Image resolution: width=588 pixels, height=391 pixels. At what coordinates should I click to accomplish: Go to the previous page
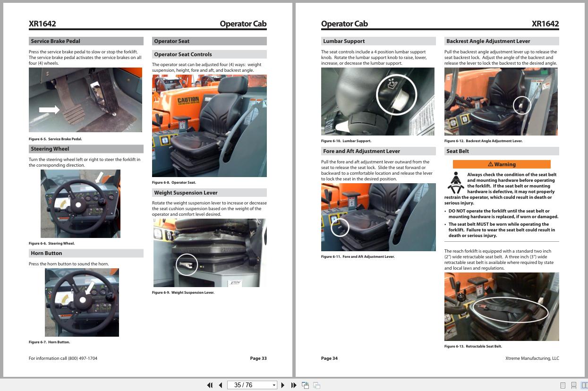221,385
